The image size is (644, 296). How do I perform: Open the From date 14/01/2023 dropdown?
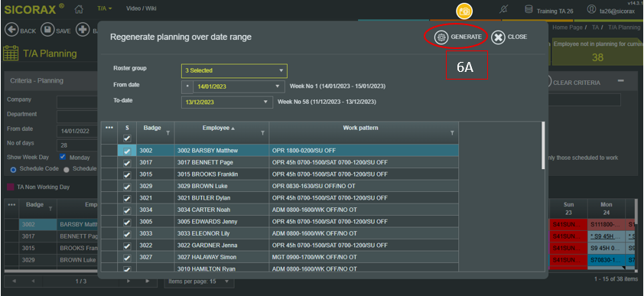tap(239, 86)
